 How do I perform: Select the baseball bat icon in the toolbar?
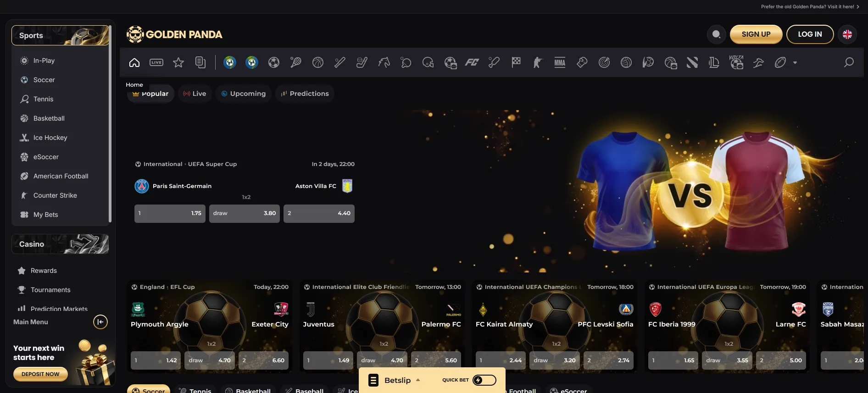(x=340, y=62)
